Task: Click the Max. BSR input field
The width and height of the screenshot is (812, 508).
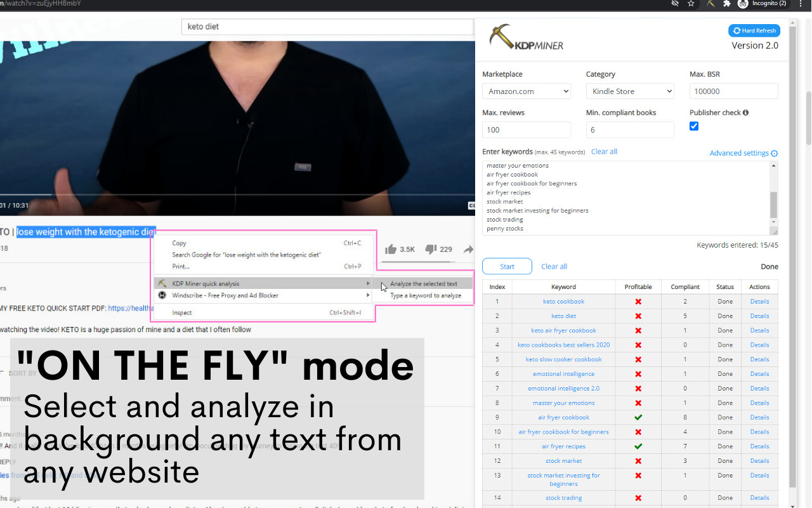Action: [733, 91]
